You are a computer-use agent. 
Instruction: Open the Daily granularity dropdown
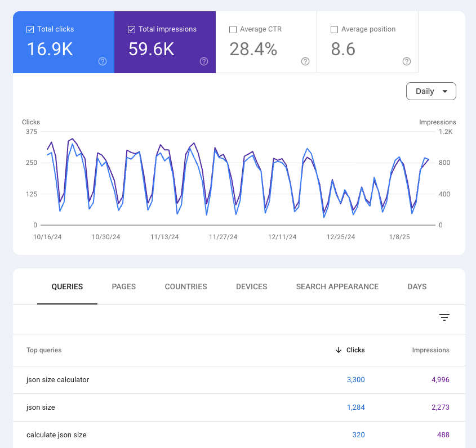431,91
